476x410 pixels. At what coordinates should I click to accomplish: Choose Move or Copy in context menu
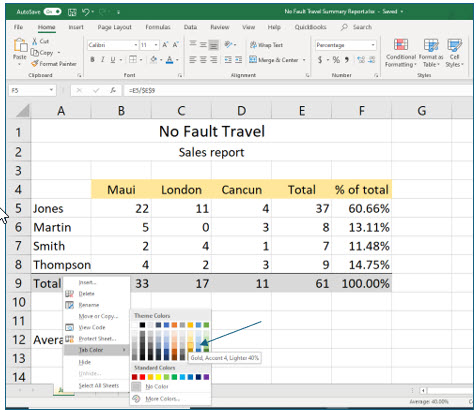[97, 316]
